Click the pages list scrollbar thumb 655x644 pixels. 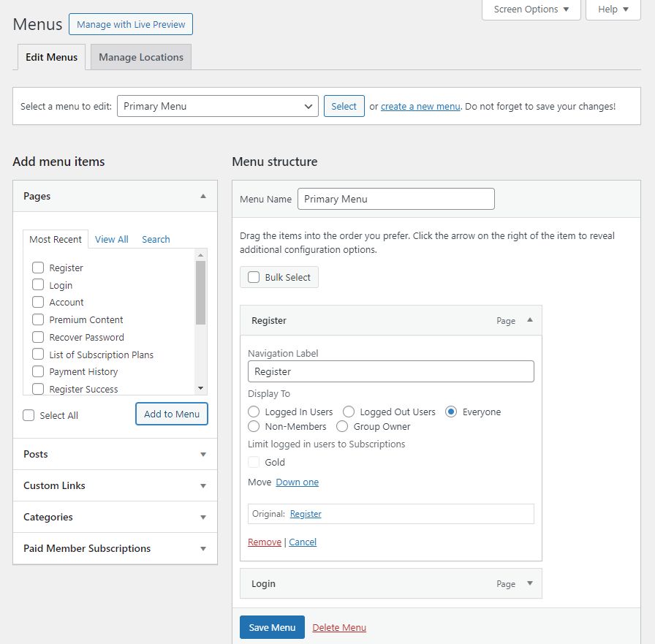pos(200,293)
